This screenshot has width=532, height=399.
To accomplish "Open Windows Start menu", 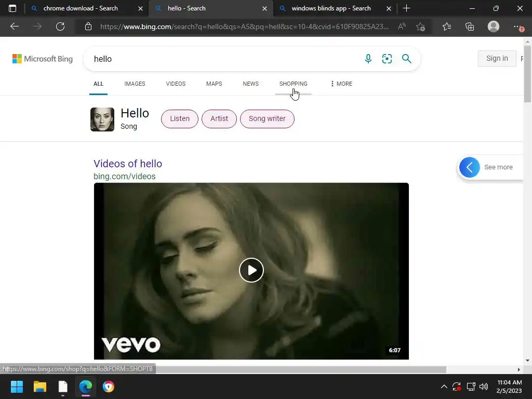I will click(17, 387).
